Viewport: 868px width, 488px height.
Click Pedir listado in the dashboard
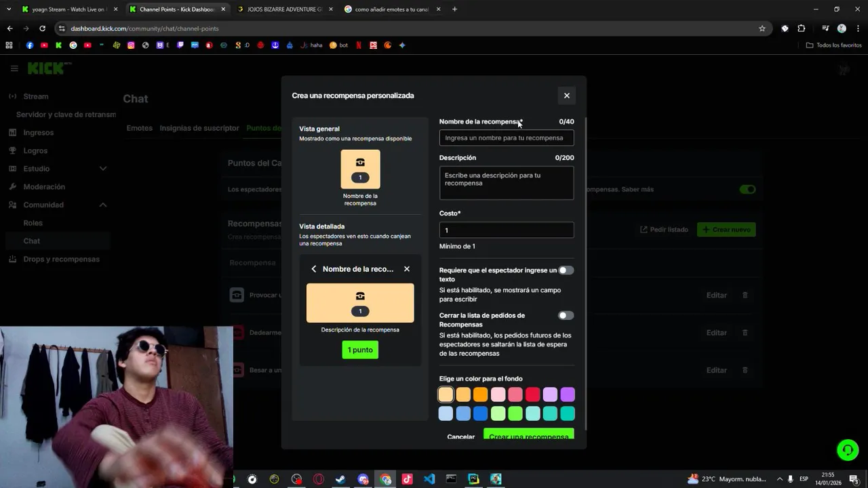click(664, 230)
